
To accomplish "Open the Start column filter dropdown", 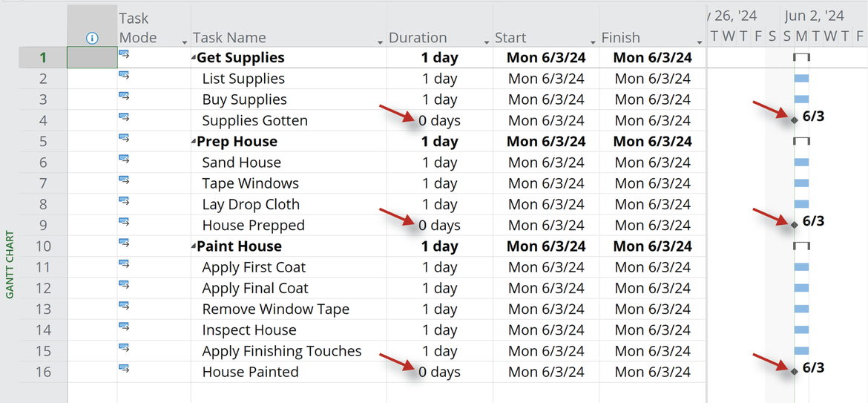I will 593,42.
